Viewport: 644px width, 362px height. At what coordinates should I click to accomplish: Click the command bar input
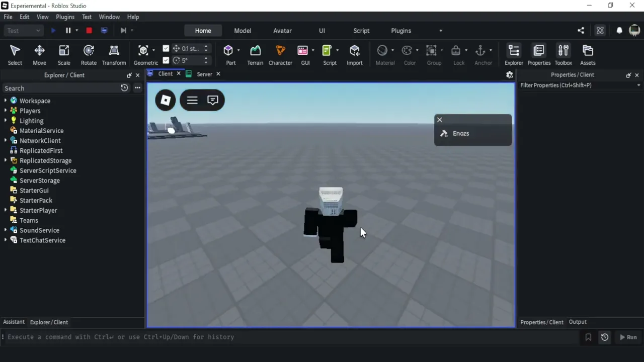(292, 337)
